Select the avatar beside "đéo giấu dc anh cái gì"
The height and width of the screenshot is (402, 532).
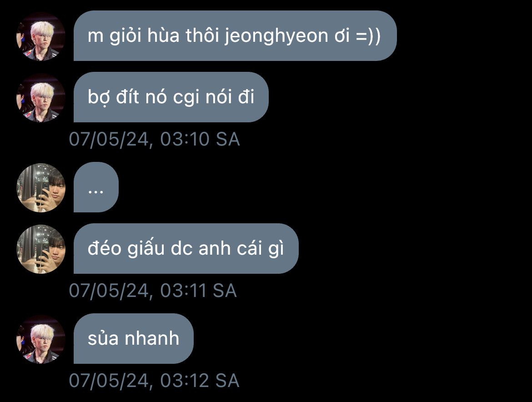click(x=41, y=249)
